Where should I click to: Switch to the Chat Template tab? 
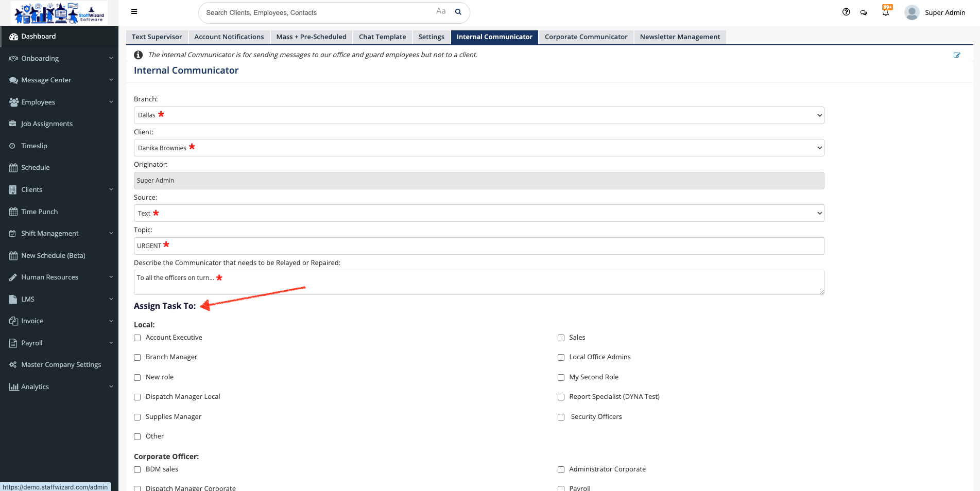coord(382,37)
